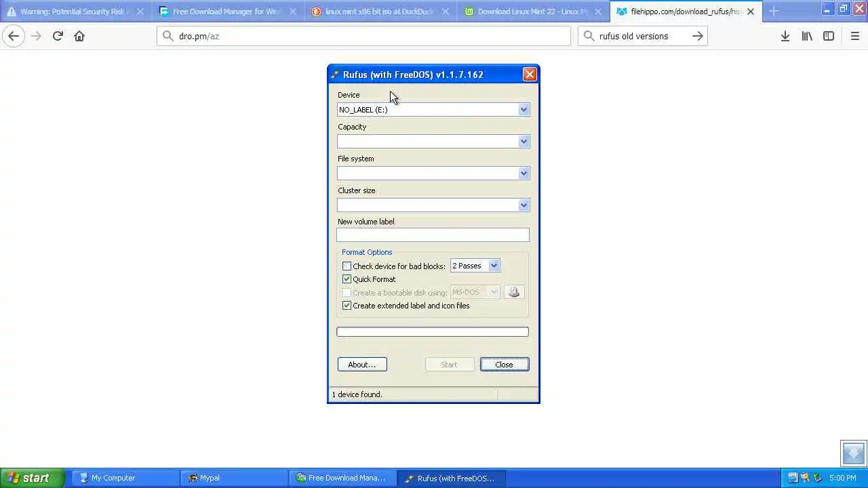Image resolution: width=868 pixels, height=488 pixels.
Task: Close the Download Linux Mint 22 tab
Action: pyautogui.click(x=598, y=12)
